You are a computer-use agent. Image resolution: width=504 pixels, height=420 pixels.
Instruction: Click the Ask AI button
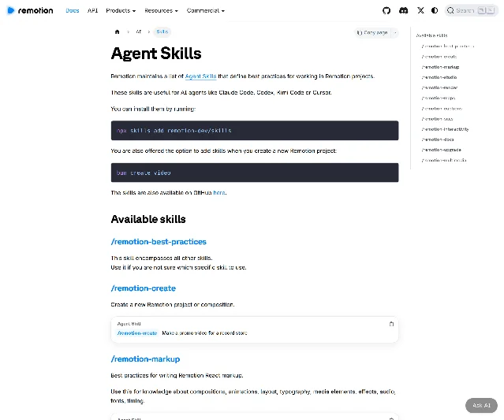pyautogui.click(x=481, y=406)
